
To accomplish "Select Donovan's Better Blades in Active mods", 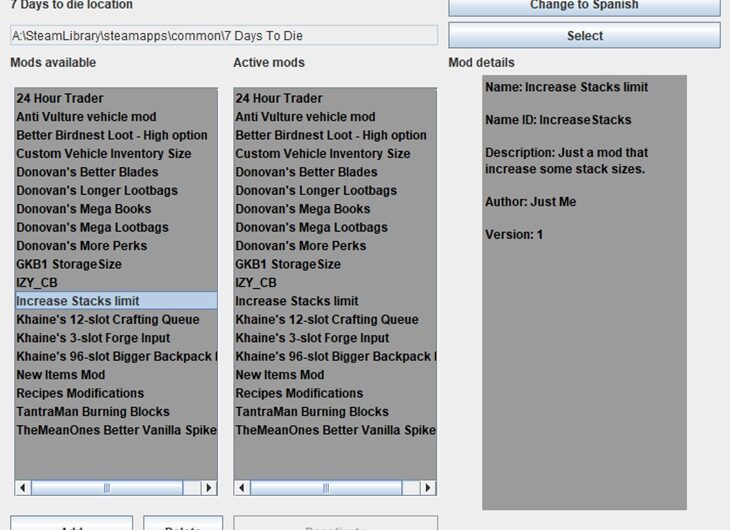I will coord(335,172).
